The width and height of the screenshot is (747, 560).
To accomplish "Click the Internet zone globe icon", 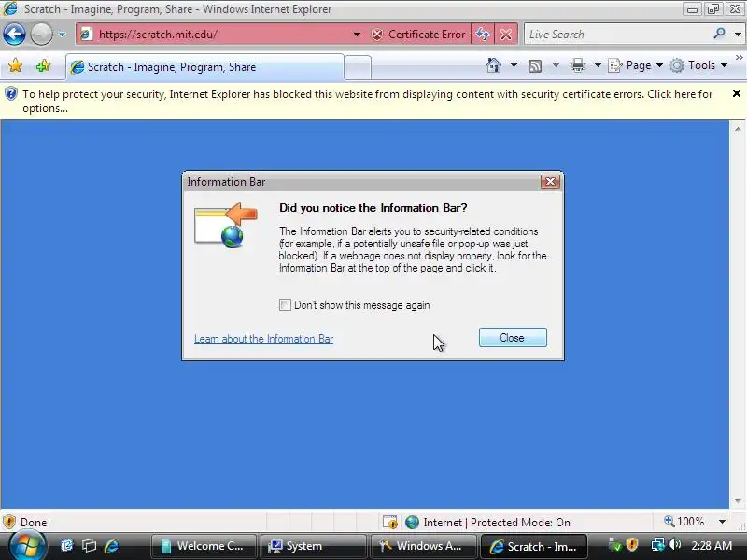I will [x=412, y=523].
